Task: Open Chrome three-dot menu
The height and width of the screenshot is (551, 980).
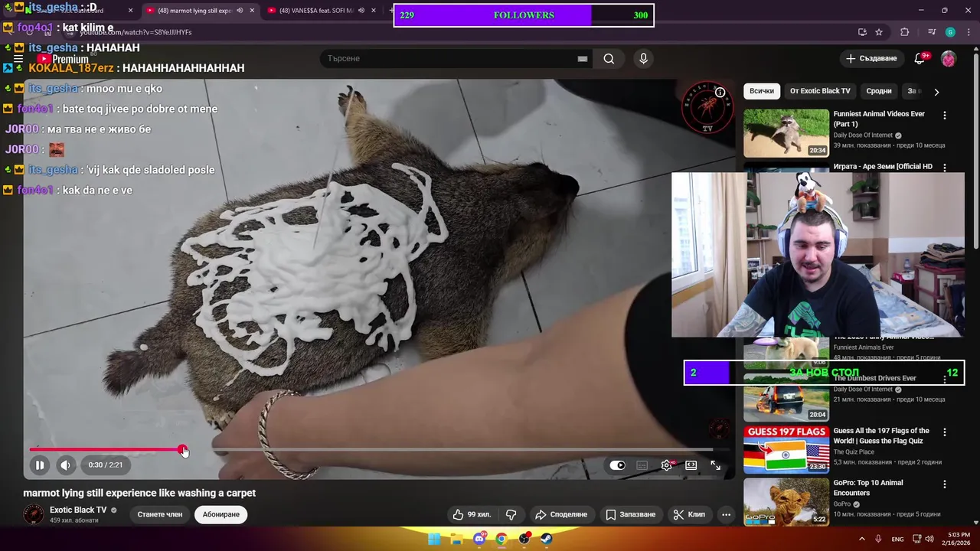Action: click(968, 32)
